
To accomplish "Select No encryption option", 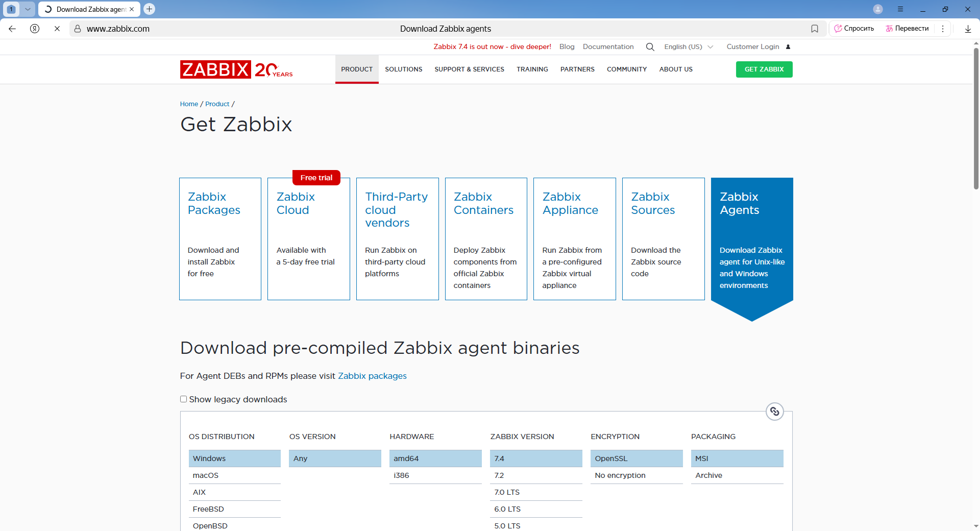I will [636, 475].
